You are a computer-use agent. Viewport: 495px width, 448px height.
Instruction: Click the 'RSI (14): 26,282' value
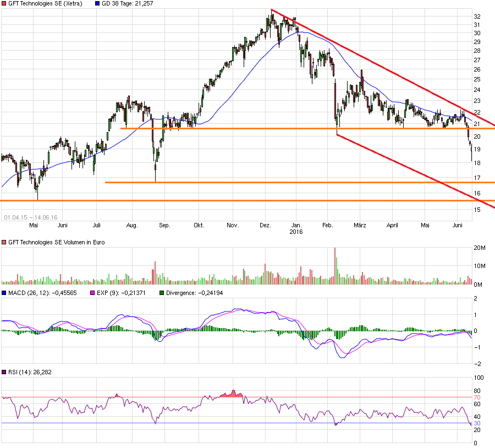30,372
